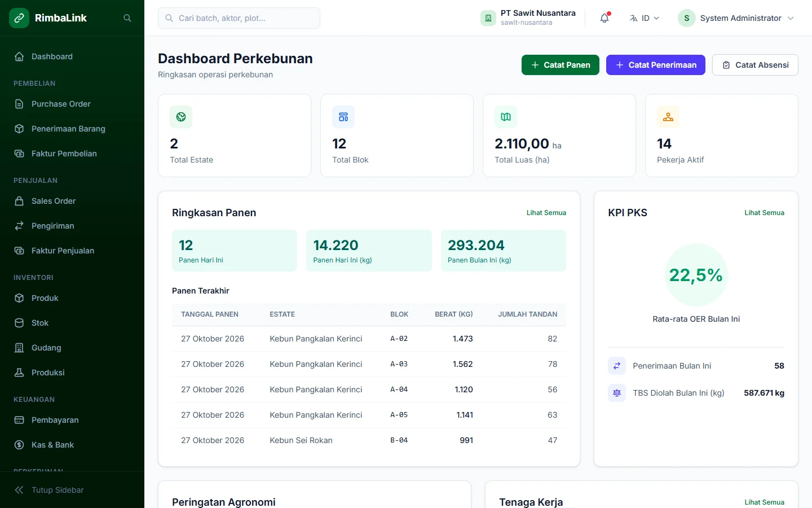Click the Kas & Bank dollar icon

[x=19, y=445]
